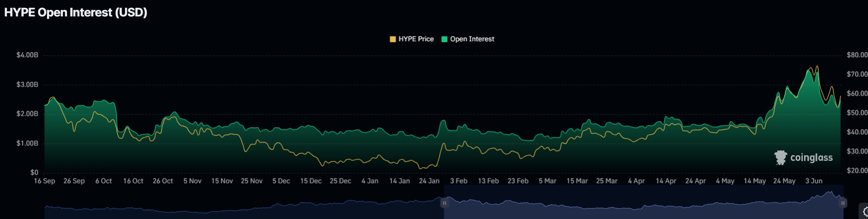Click the 14 Jan date label

400,181
